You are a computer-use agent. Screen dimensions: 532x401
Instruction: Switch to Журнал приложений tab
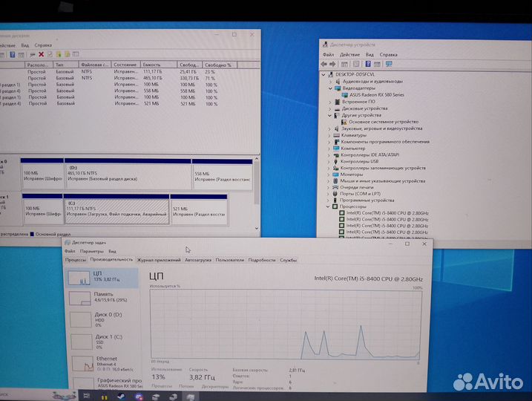pos(159,260)
